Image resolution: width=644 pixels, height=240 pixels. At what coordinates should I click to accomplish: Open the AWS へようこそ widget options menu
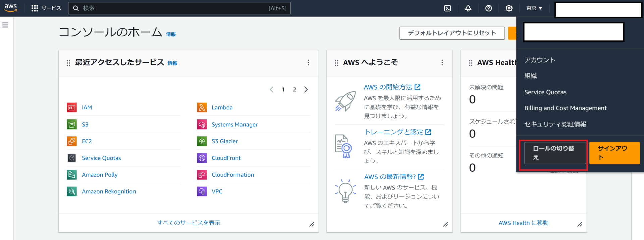[x=442, y=63]
